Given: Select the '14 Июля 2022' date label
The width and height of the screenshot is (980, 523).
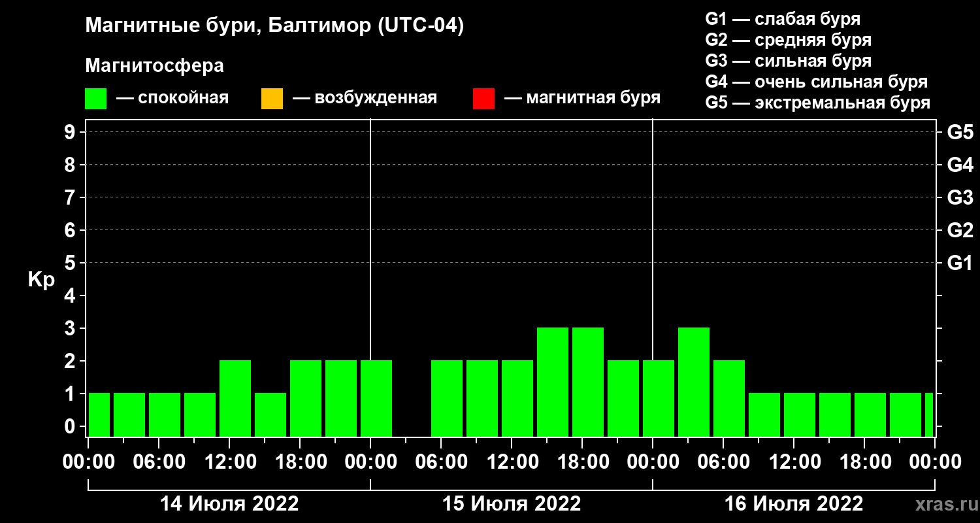Looking at the screenshot, I should pyautogui.click(x=229, y=504).
